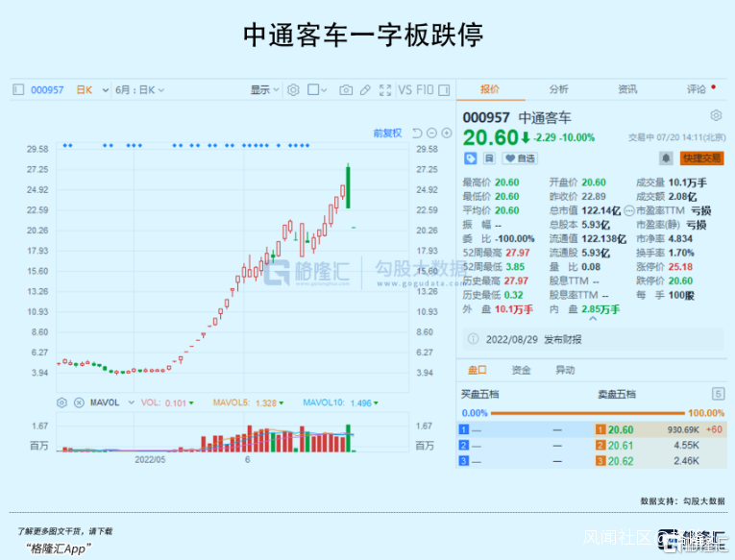This screenshot has width=735, height=560.
Task: Click the VS compare button
Action: click(x=404, y=89)
